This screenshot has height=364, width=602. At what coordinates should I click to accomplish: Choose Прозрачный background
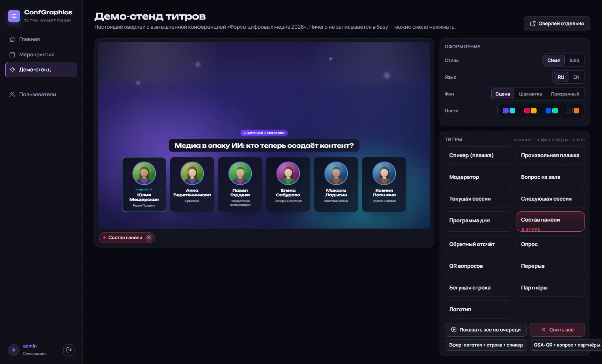coord(565,94)
